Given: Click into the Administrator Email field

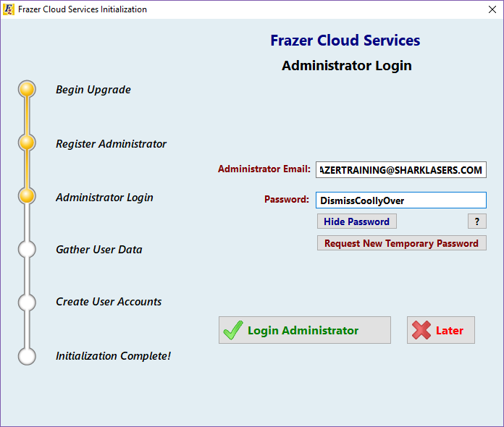Looking at the screenshot, I should pos(401,169).
